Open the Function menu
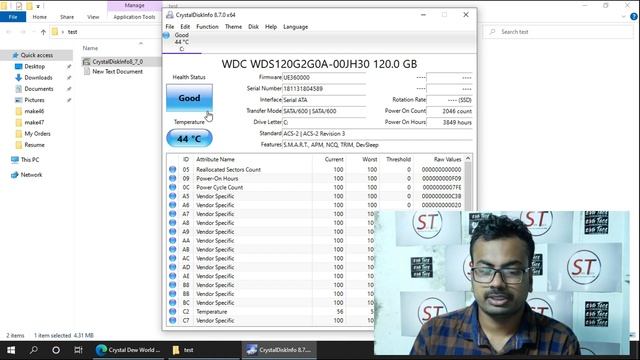Viewport: 640px width, 360px height. tap(207, 27)
